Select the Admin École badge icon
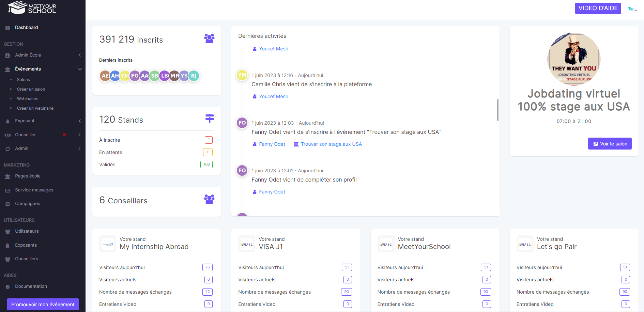Screen dimensions: 644x312 pos(7,55)
